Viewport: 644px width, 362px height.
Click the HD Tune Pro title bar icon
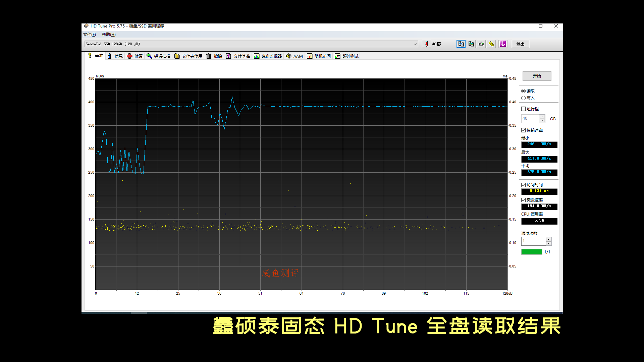(x=86, y=26)
